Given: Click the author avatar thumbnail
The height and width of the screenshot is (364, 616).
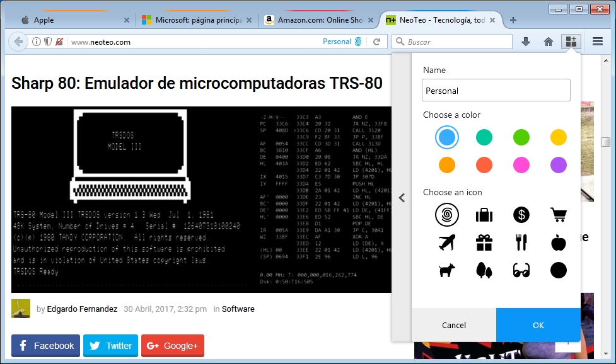Looking at the screenshot, I should (21, 309).
